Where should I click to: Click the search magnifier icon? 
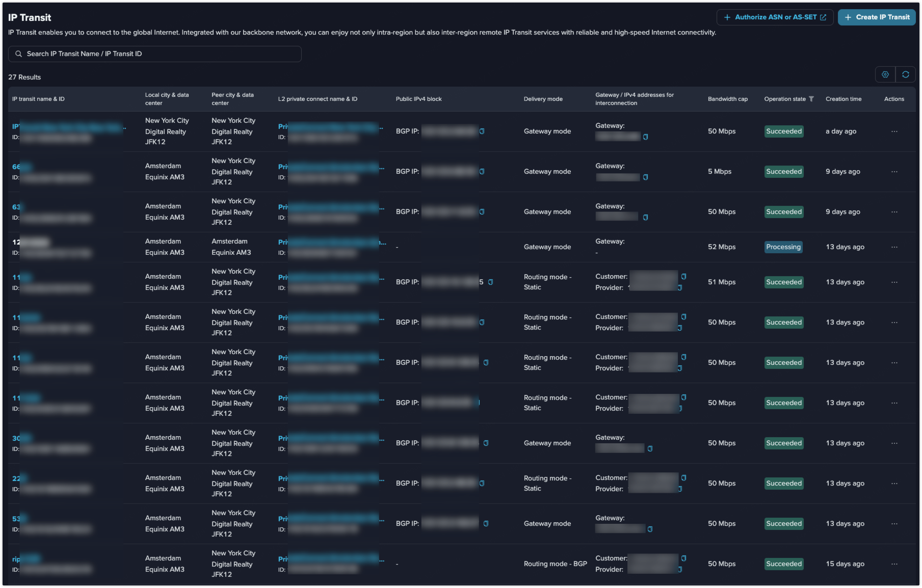[x=19, y=54]
